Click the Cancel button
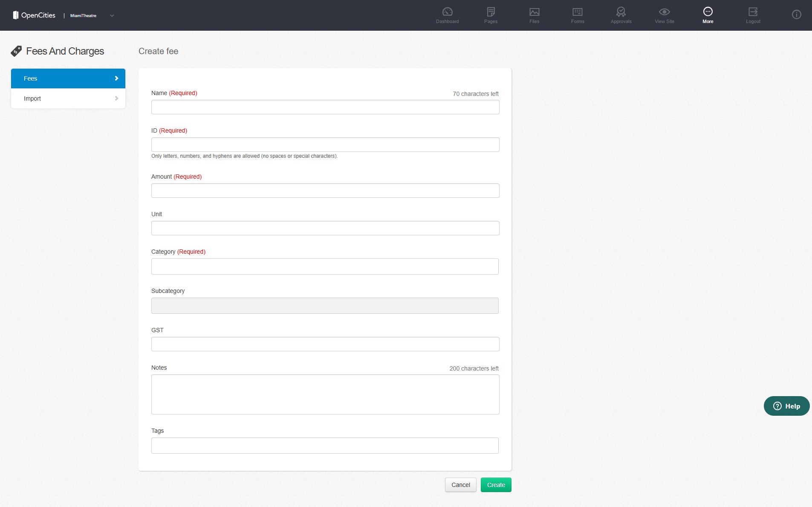The height and width of the screenshot is (507, 812). click(x=460, y=485)
